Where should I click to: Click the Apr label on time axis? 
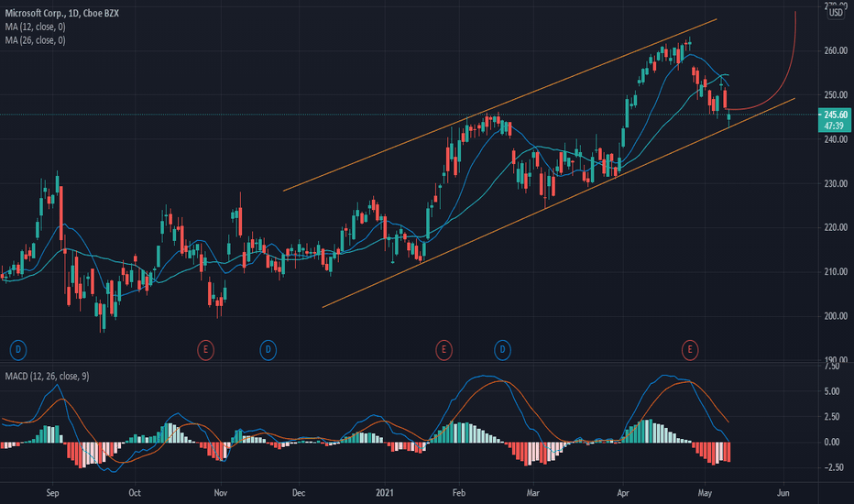click(x=623, y=493)
